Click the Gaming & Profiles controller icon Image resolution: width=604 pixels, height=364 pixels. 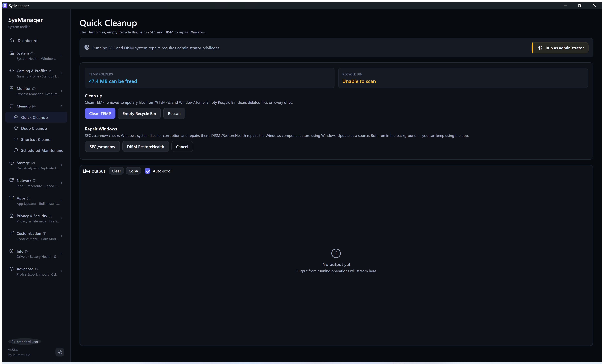[12, 71]
